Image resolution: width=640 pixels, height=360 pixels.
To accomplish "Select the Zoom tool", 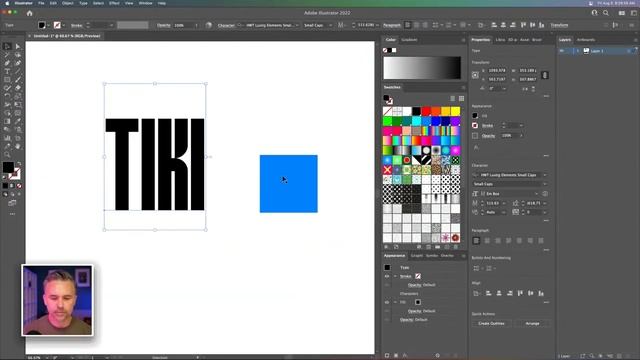I will (x=7, y=155).
